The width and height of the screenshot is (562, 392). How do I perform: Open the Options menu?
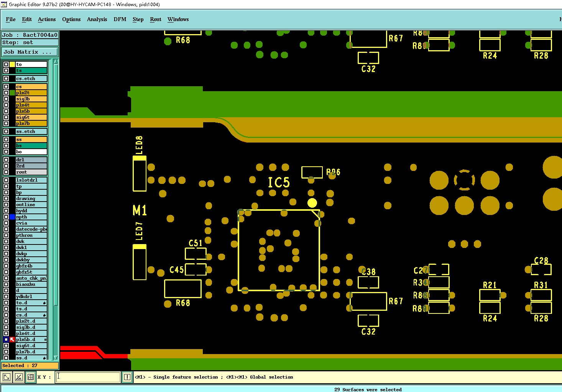click(x=71, y=19)
